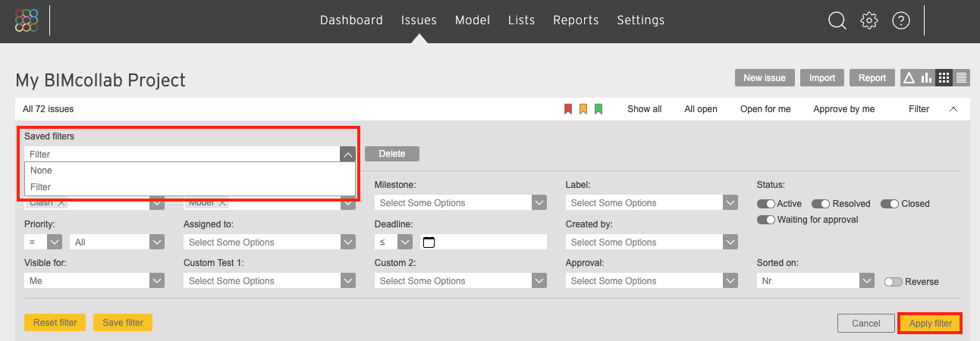980x341 pixels.
Task: Switch to the triangle view icon
Action: [909, 77]
